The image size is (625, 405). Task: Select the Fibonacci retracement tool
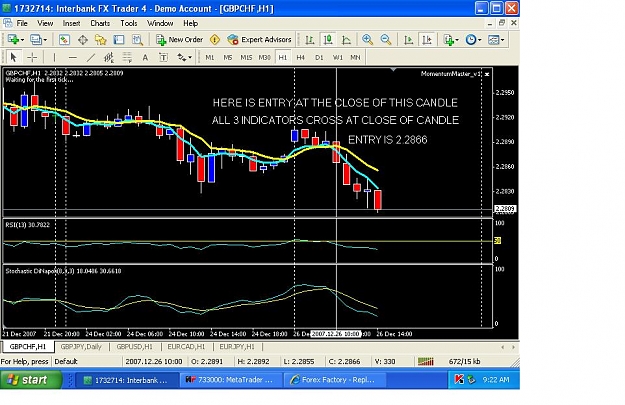click(127, 57)
